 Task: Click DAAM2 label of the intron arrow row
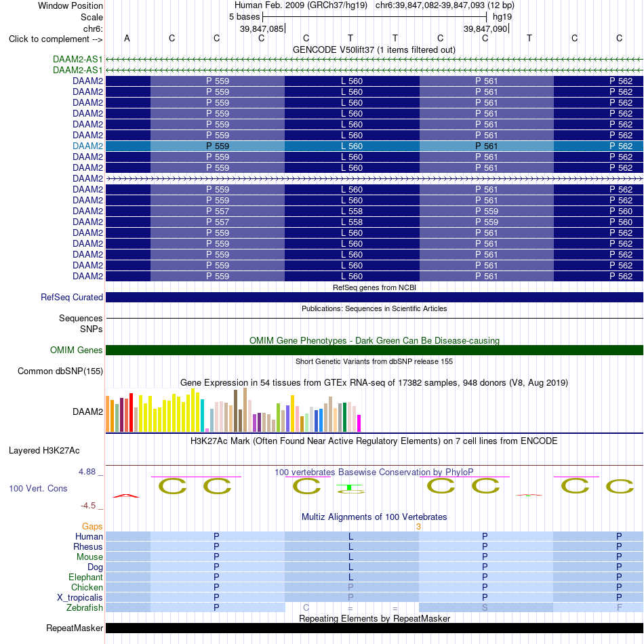pos(87,179)
